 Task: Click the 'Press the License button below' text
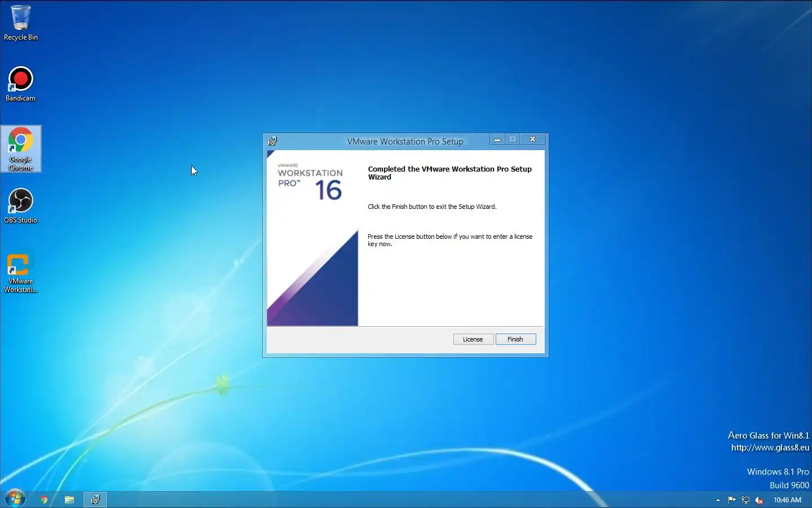[450, 240]
